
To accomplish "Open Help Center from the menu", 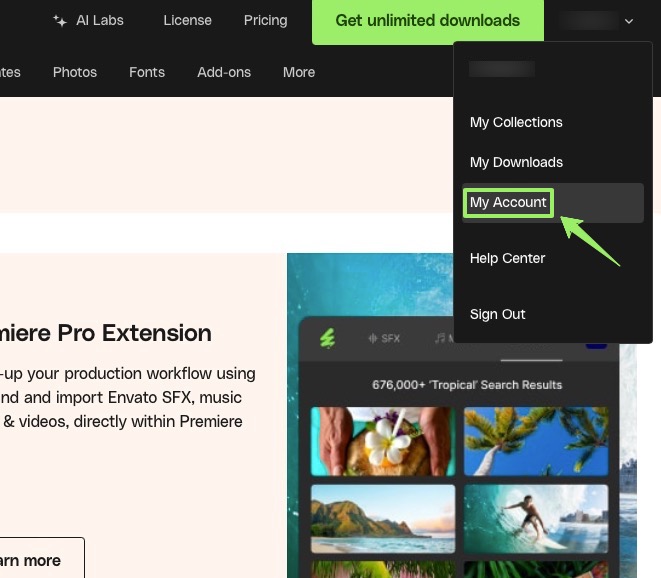I will [507, 258].
